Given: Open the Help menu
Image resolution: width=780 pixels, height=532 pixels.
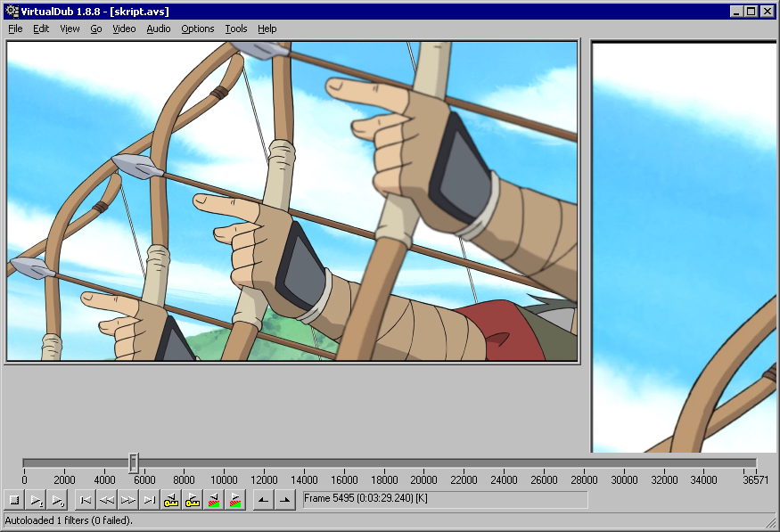Looking at the screenshot, I should 267,29.
